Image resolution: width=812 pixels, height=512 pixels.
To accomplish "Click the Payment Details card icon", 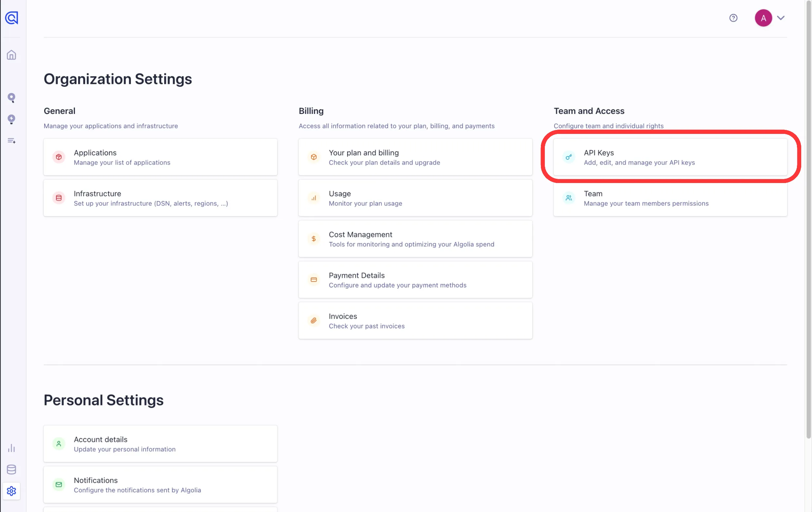I will [x=314, y=280].
